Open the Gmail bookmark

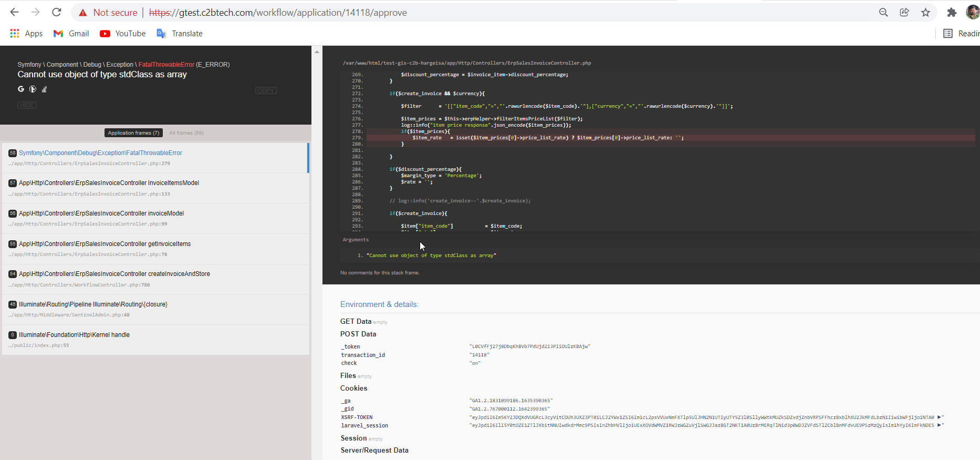[71, 34]
